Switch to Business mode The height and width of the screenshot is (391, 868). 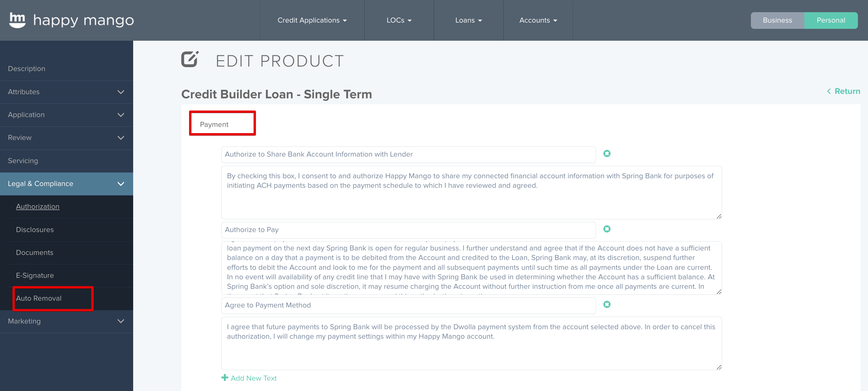(x=778, y=20)
